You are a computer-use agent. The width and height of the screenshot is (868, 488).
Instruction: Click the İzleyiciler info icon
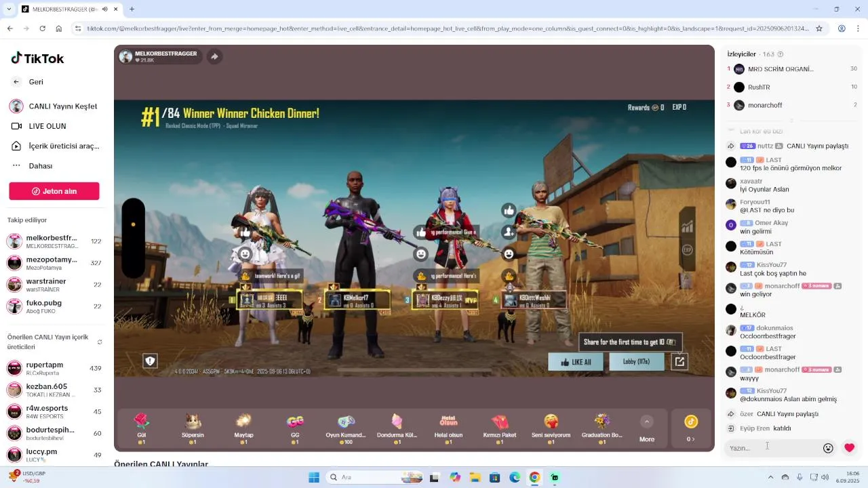780,54
